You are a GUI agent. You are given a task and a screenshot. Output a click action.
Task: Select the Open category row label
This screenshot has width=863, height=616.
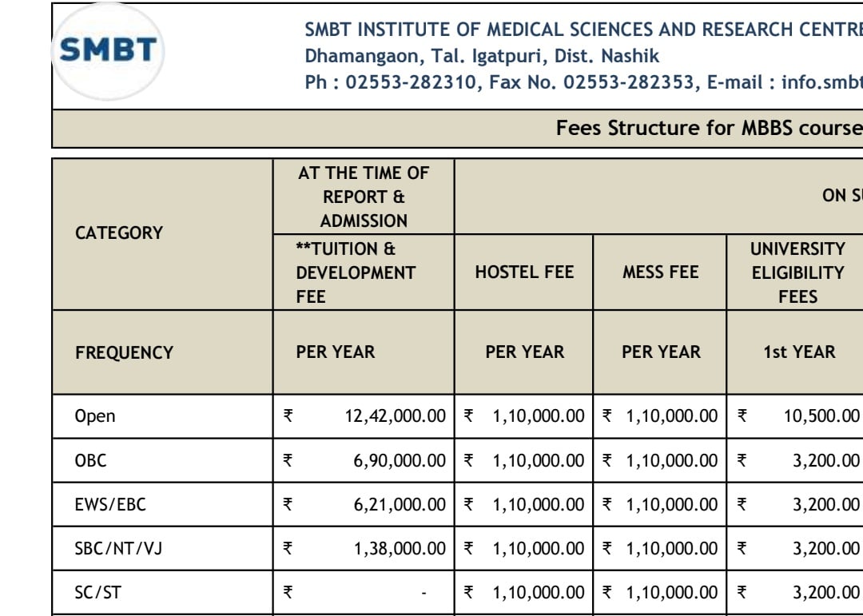[95, 416]
